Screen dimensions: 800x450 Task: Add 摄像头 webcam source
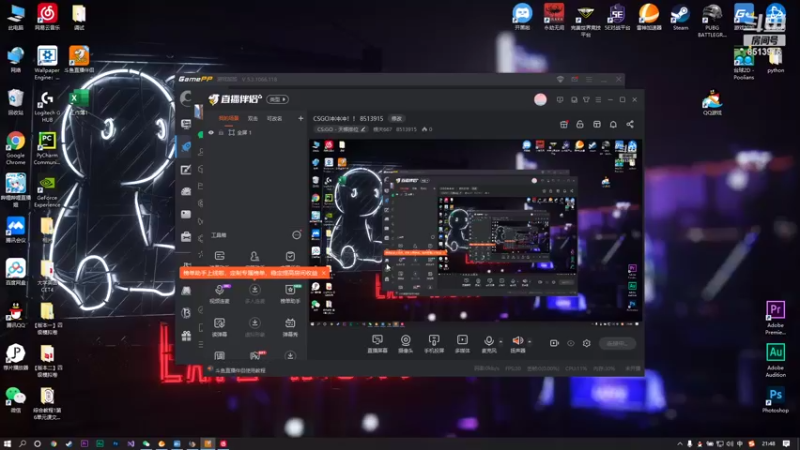pyautogui.click(x=406, y=344)
